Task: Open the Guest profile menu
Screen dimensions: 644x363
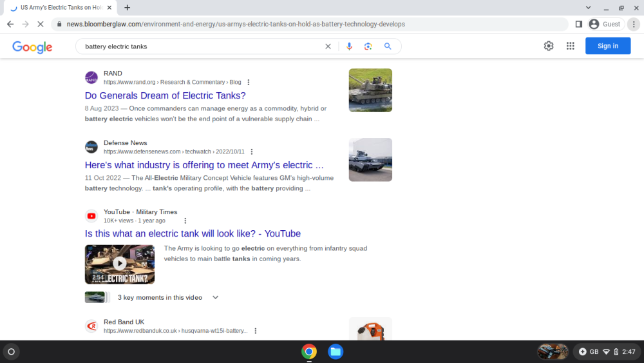Action: [x=606, y=25]
